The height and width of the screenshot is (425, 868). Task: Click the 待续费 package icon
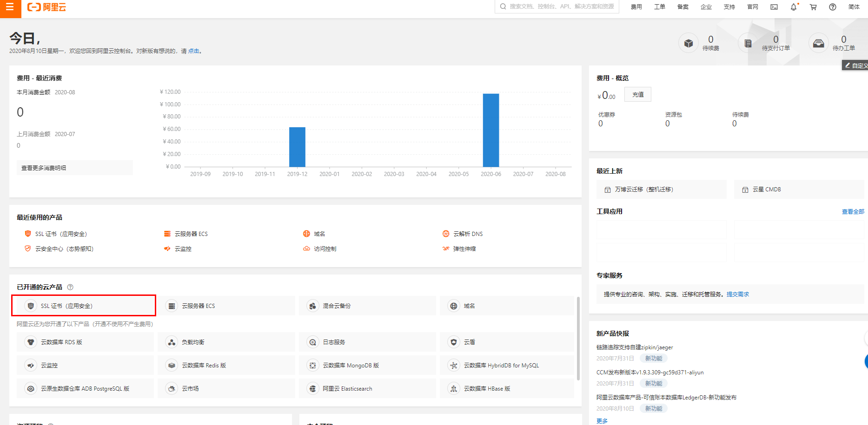(x=688, y=43)
